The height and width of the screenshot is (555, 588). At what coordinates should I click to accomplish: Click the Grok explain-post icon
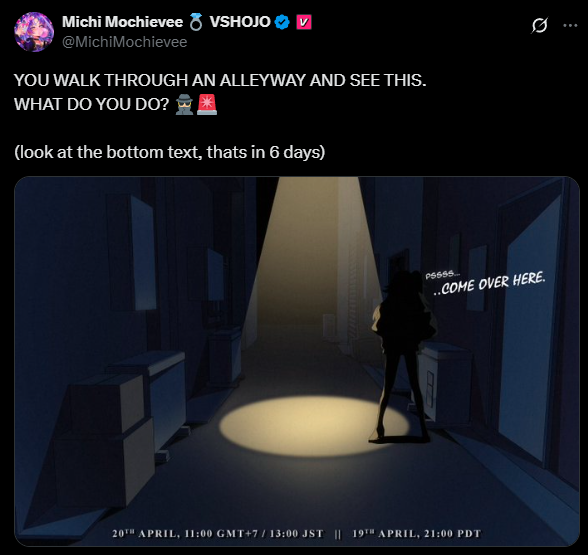[539, 26]
